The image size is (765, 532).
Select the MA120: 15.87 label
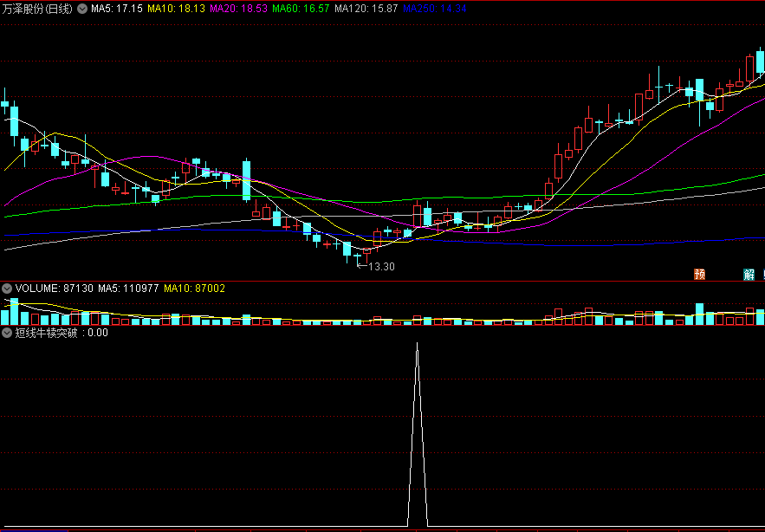point(366,9)
